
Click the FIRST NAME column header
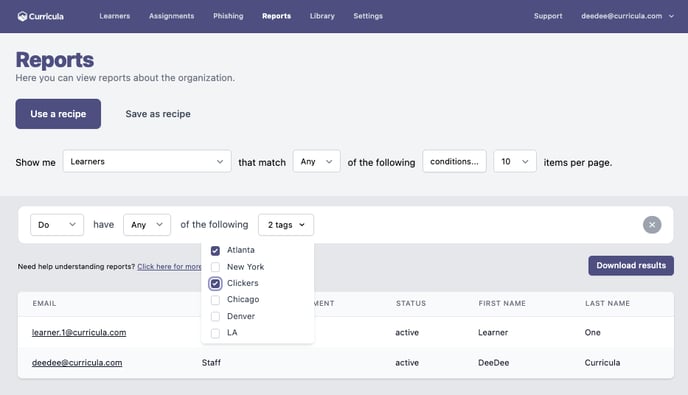502,303
